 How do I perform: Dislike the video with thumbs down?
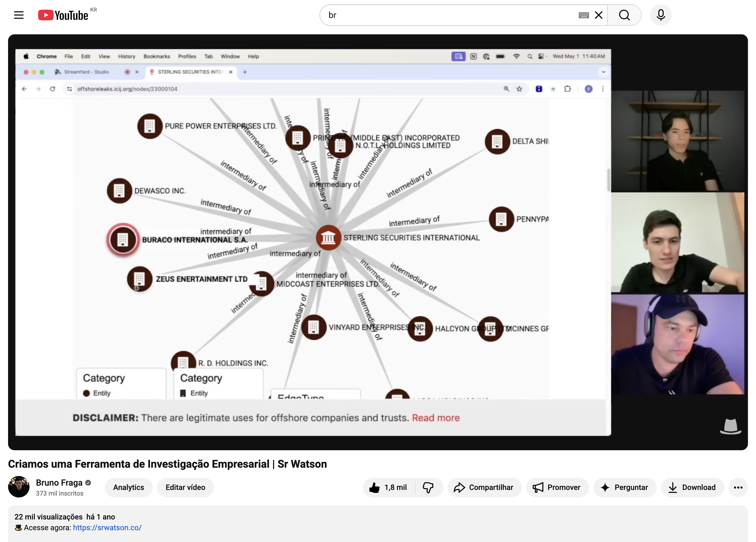click(428, 487)
